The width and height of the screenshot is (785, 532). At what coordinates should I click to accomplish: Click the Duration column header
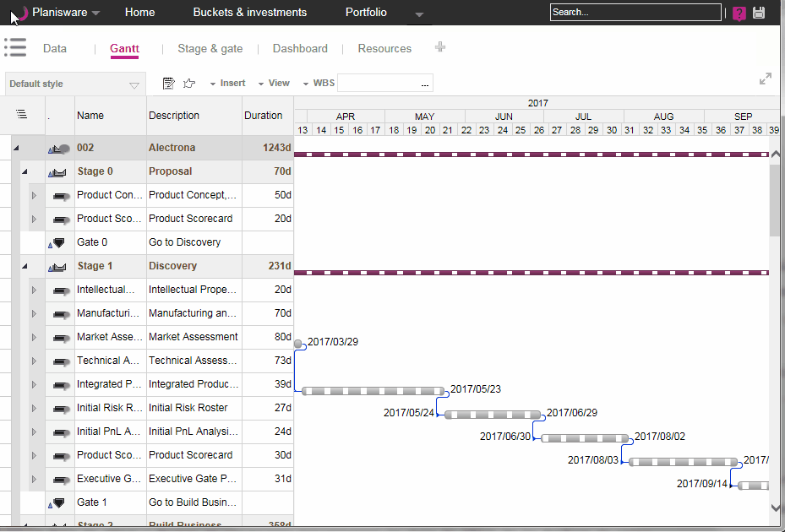click(x=268, y=116)
